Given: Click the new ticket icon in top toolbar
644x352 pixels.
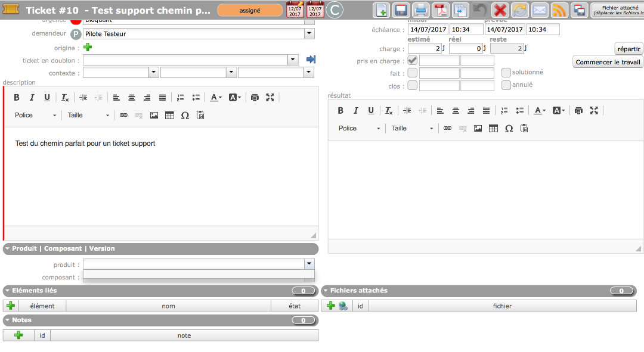Looking at the screenshot, I should (382, 10).
